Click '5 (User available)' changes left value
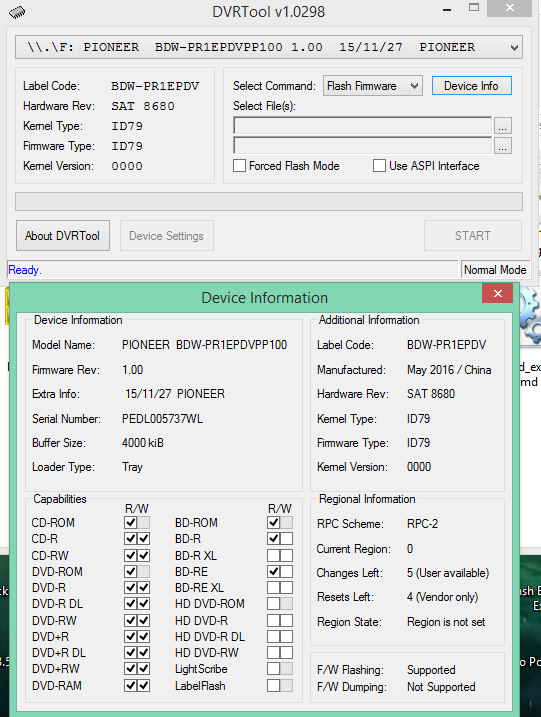The width and height of the screenshot is (541, 717). [x=448, y=573]
